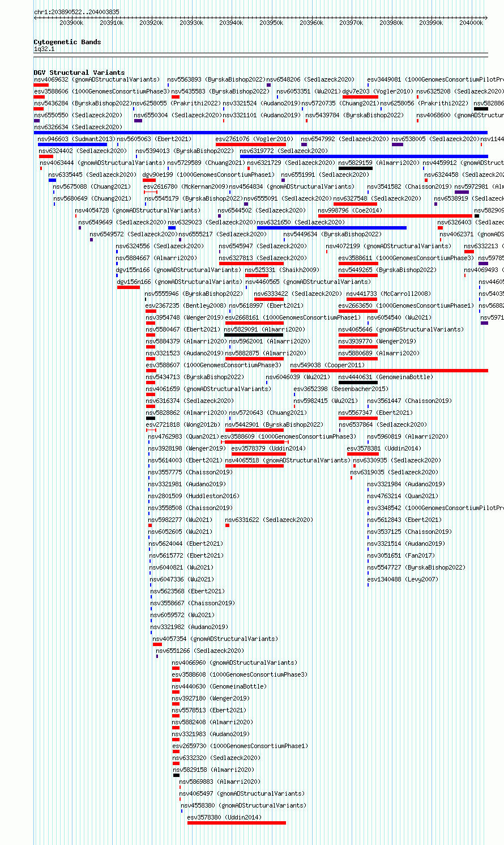504x845 pixels.
Task: Click nsv5829158 (Almarri2020) label
Action: [212, 770]
